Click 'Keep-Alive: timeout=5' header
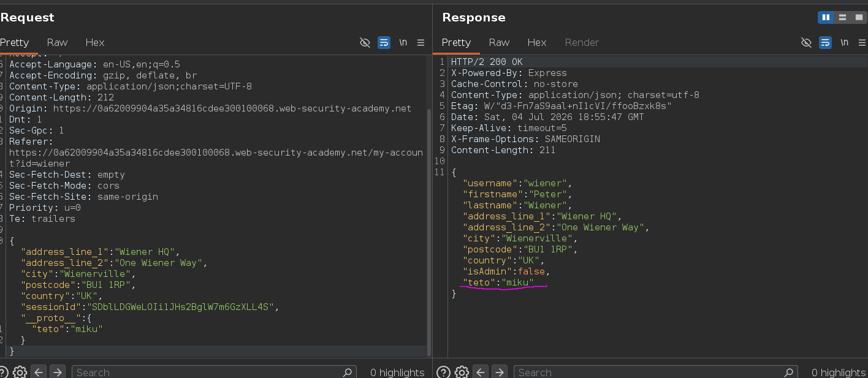868x378 pixels. click(509, 128)
